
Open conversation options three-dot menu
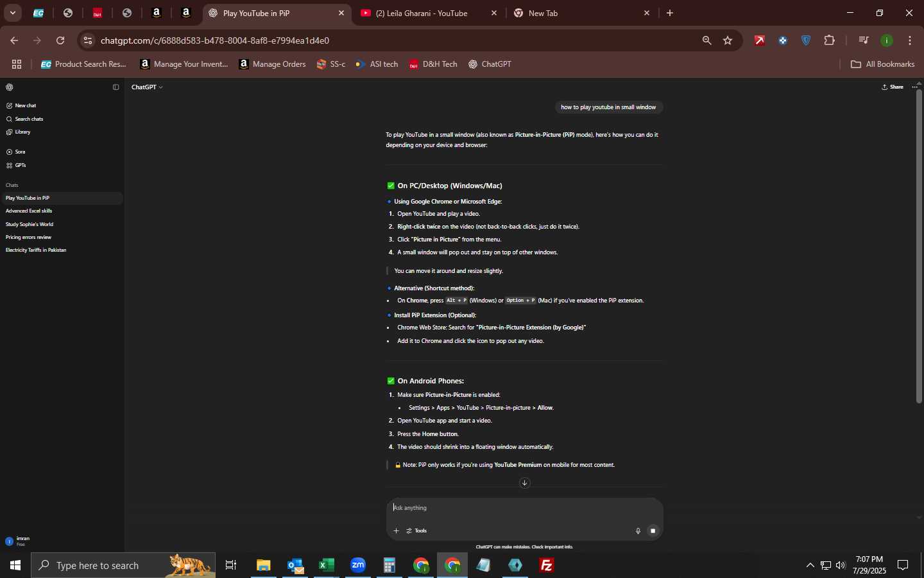914,87
